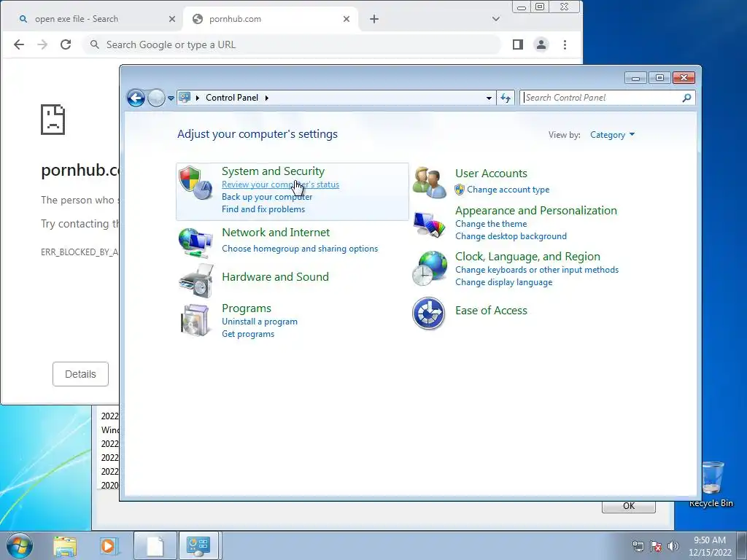Click Review your computer's status
The height and width of the screenshot is (560, 747).
click(280, 184)
